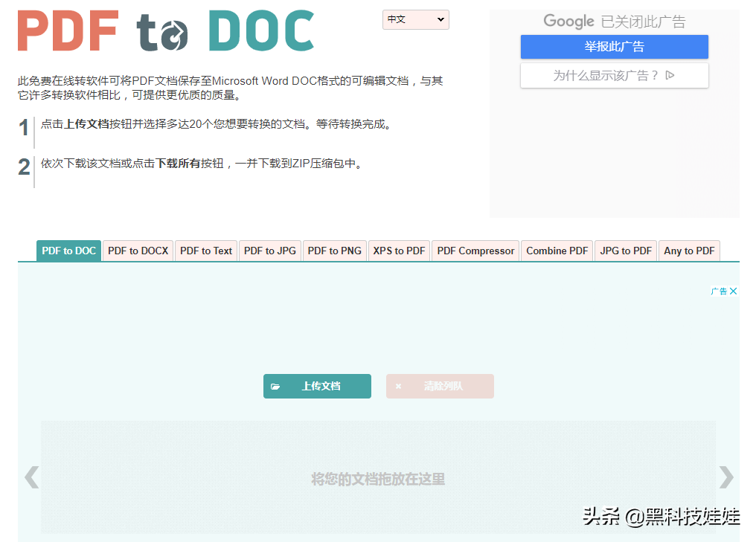Open the JPG to PDF tab

click(626, 251)
